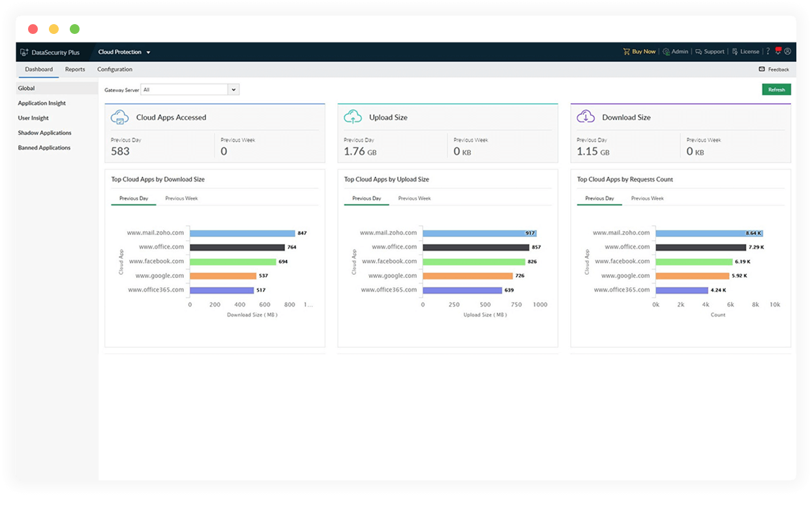Click the Refresh button
This screenshot has width=812, height=528.
pos(776,89)
